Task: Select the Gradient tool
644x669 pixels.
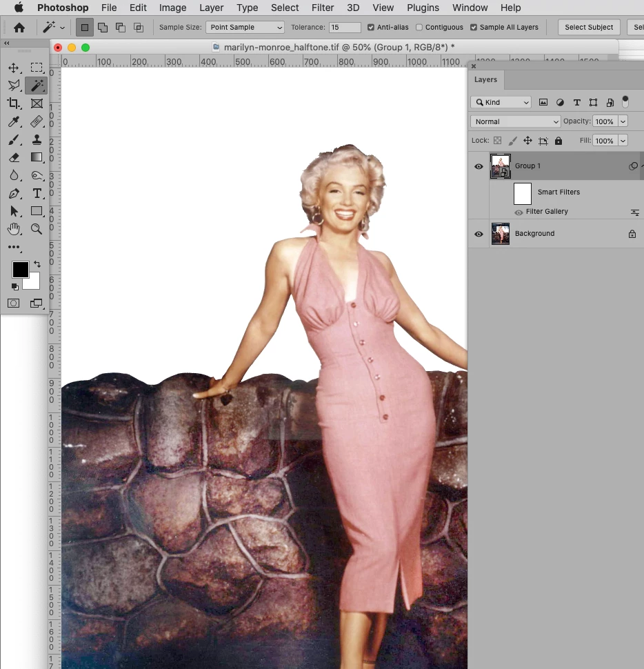Action: 37,157
